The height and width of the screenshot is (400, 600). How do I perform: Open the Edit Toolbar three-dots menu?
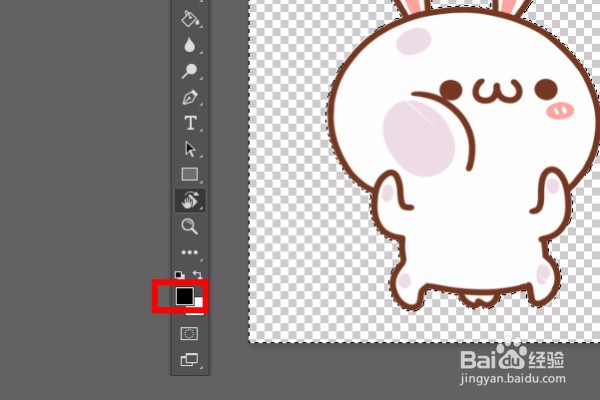click(189, 252)
